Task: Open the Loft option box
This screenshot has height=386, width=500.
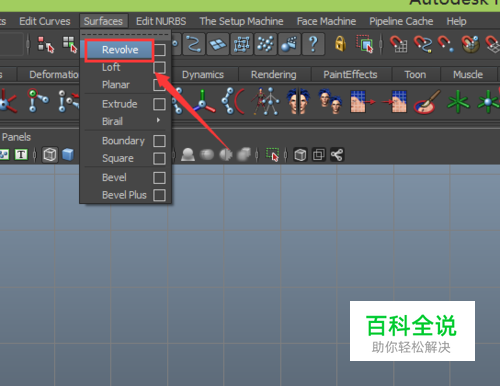Action: (160, 67)
